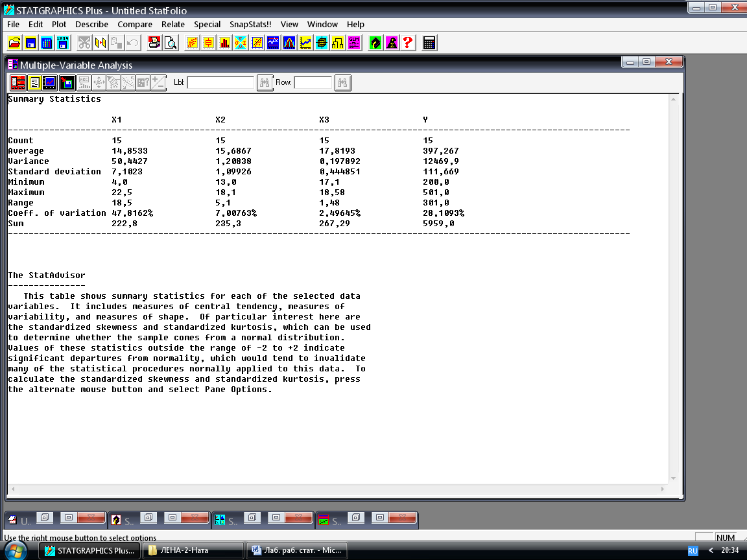Open the Help menu
This screenshot has height=560, width=747.
(x=355, y=24)
